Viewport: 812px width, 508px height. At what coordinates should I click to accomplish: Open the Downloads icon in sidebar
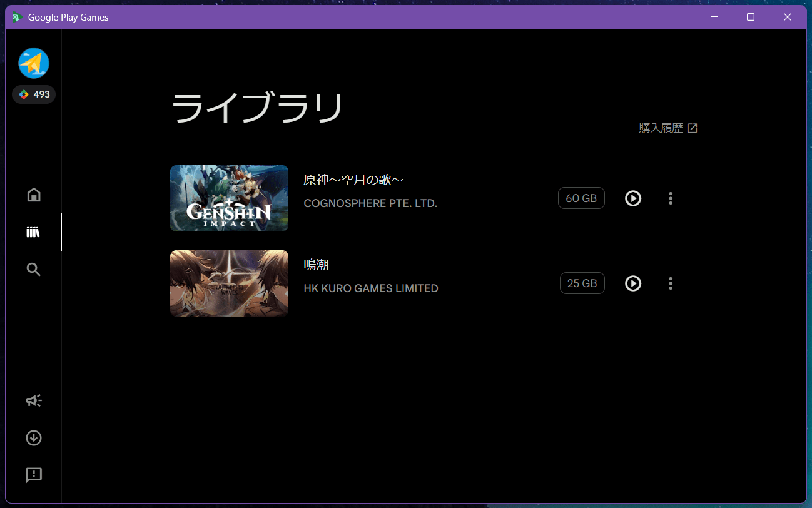coord(34,438)
